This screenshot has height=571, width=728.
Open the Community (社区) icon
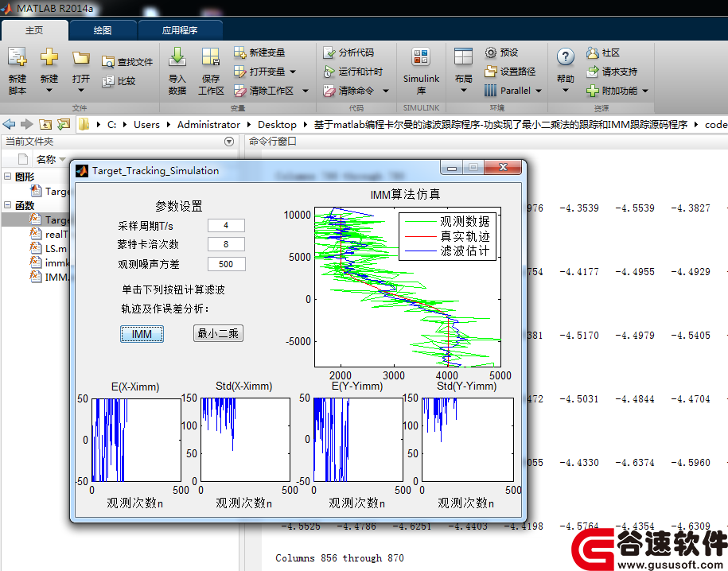click(x=593, y=52)
